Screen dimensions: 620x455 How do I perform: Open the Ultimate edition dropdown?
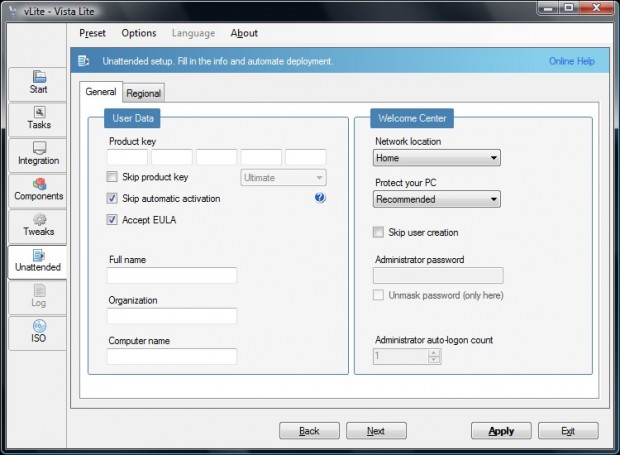(x=283, y=177)
